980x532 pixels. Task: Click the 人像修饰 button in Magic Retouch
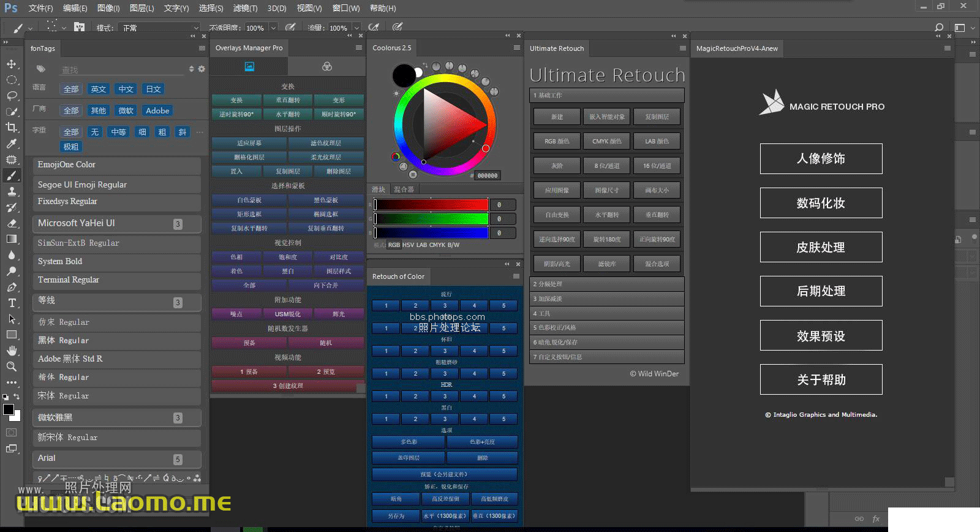click(x=821, y=159)
